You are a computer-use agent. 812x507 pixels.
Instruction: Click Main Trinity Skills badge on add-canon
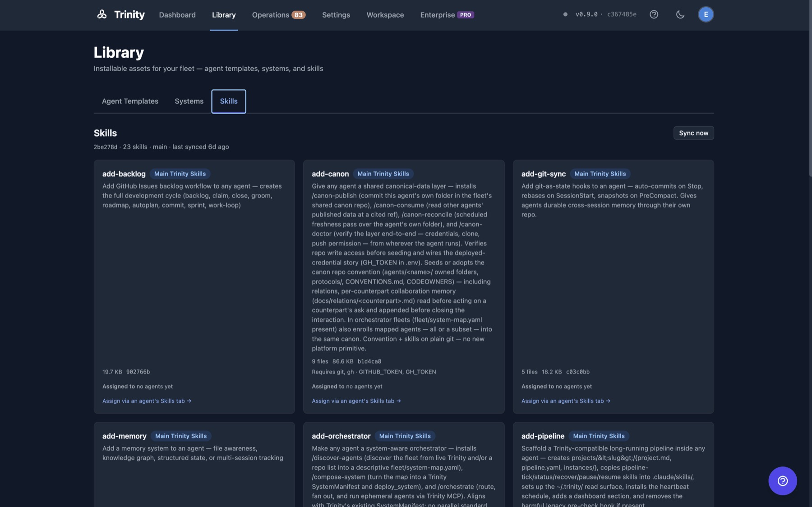(x=383, y=174)
